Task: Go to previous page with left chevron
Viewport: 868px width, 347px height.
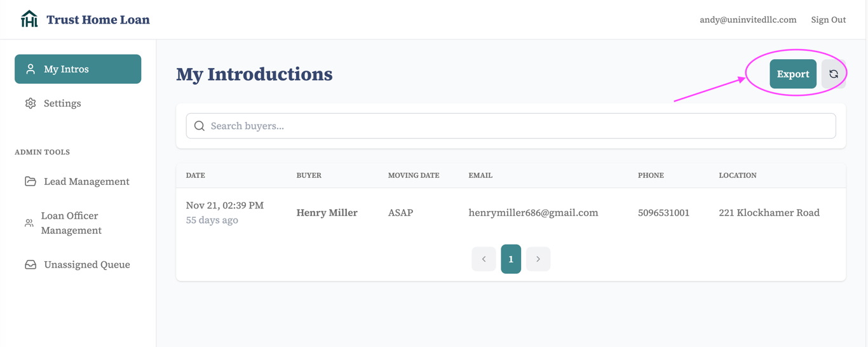Action: (x=484, y=259)
